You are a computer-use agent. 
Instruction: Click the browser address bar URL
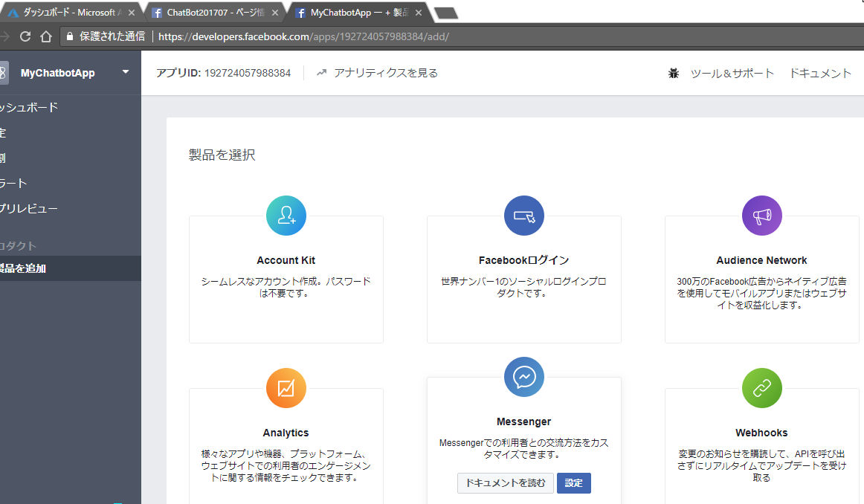point(303,36)
